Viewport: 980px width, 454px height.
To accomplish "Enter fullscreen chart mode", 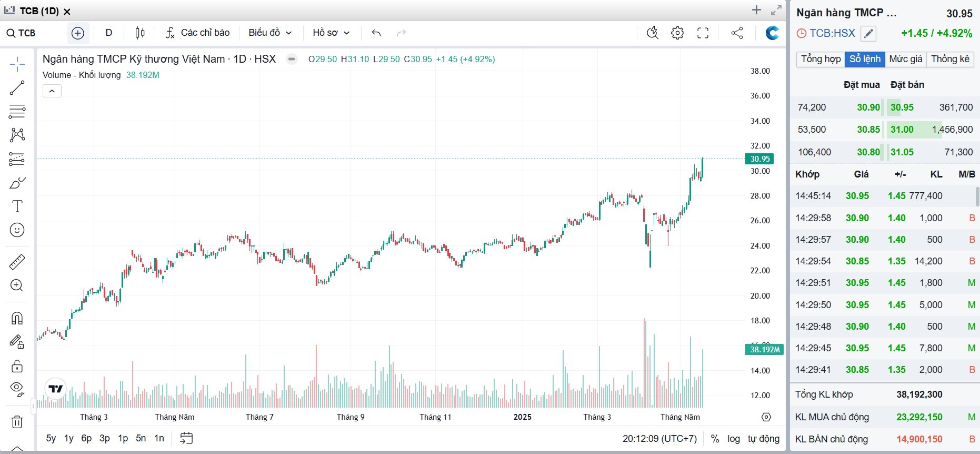I will coord(703,33).
